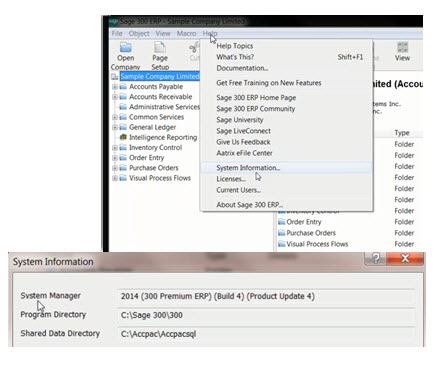The width and height of the screenshot is (436, 365).
Task: Expand the Inventory Control tree node
Action: (115, 147)
